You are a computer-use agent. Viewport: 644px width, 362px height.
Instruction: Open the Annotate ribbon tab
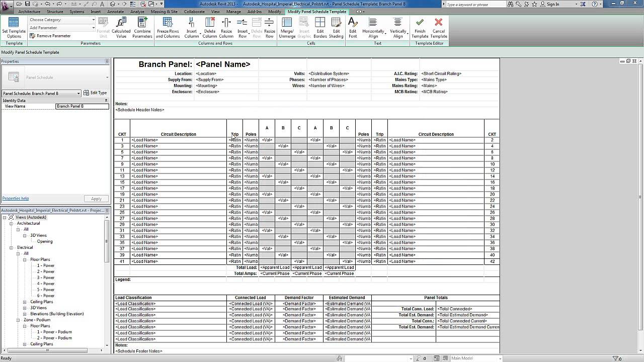click(x=116, y=12)
